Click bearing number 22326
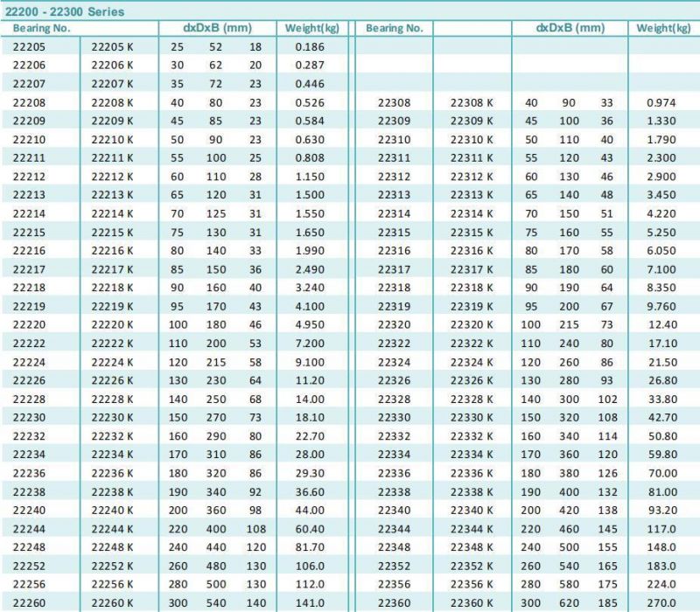 [395, 380]
